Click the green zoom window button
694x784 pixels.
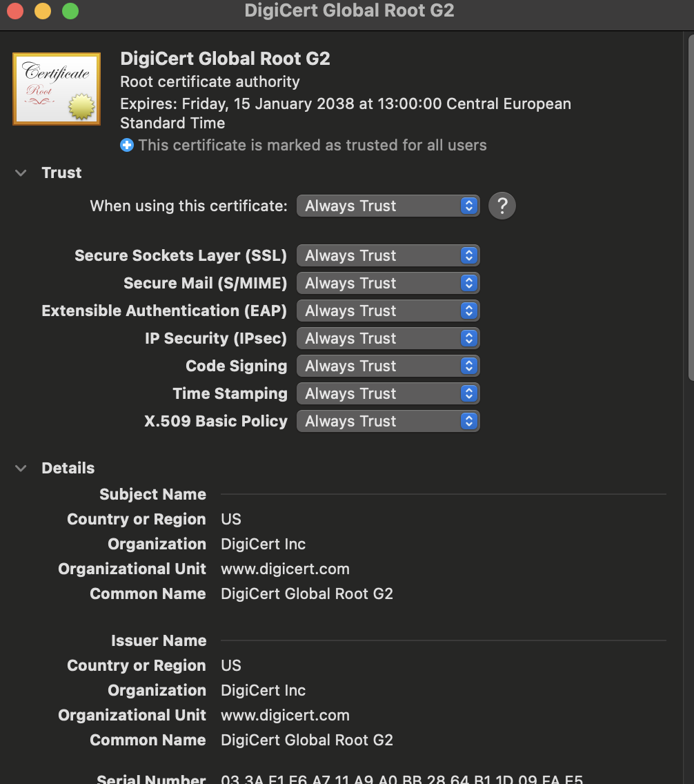pyautogui.click(x=70, y=11)
